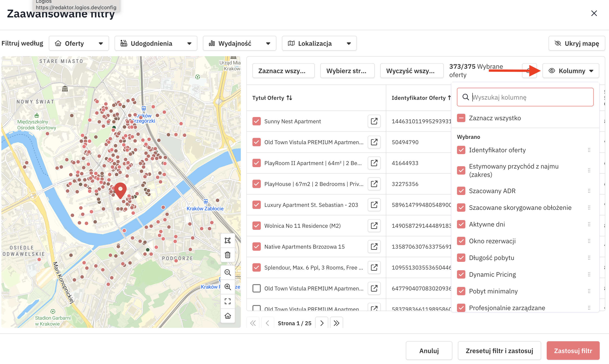609x364 pixels.
Task: Uncheck the Szacowany ADR column checkbox
Action: (x=461, y=191)
